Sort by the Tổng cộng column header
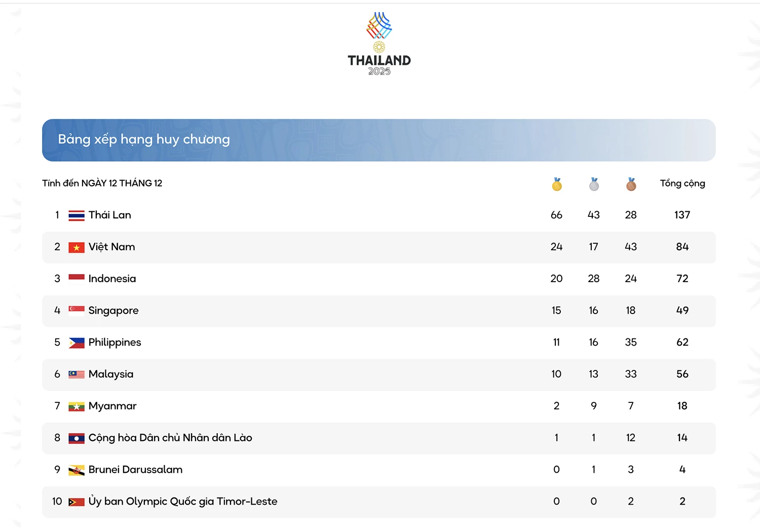Image resolution: width=760 pixels, height=532 pixels. point(682,183)
